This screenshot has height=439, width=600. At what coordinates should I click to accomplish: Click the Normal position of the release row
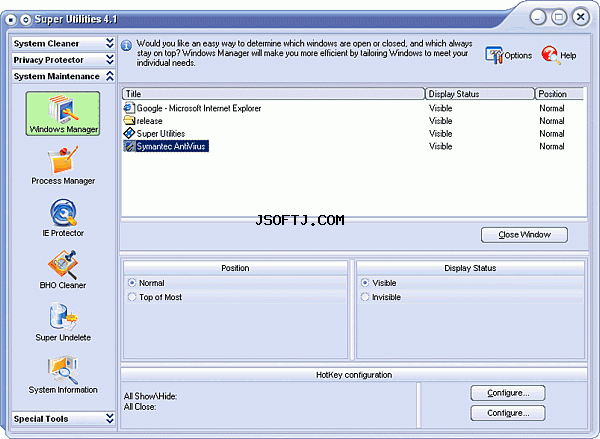pyautogui.click(x=551, y=121)
